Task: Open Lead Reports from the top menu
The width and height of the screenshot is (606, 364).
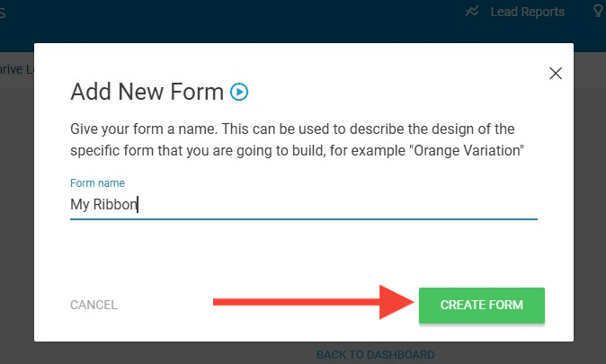Action: click(x=527, y=12)
